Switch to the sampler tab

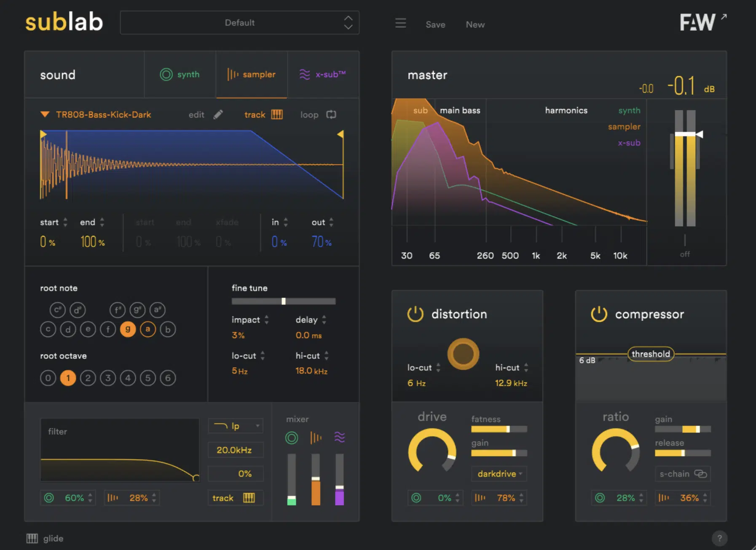click(x=252, y=75)
